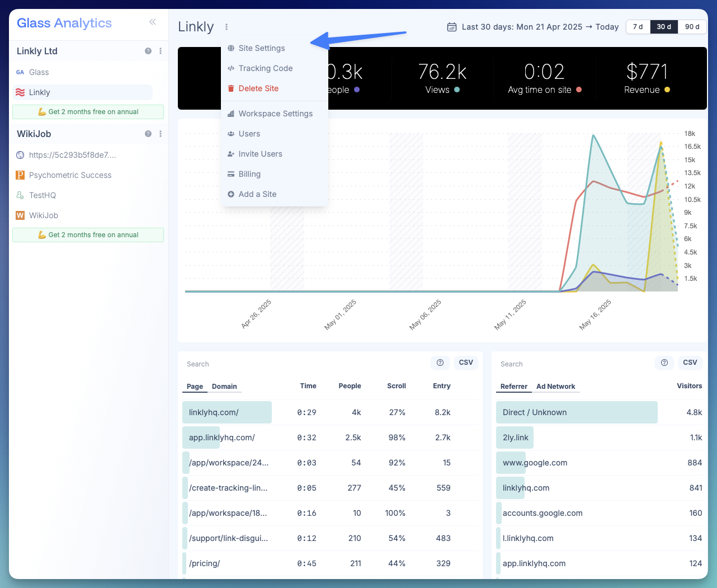Select the linklyhq.com/ page row
This screenshot has height=588, width=717.
pyautogui.click(x=330, y=412)
